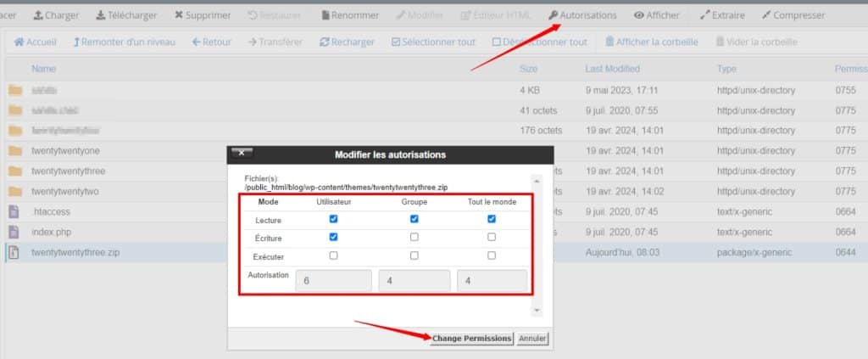Click Extraire in the toolbar

pos(722,15)
